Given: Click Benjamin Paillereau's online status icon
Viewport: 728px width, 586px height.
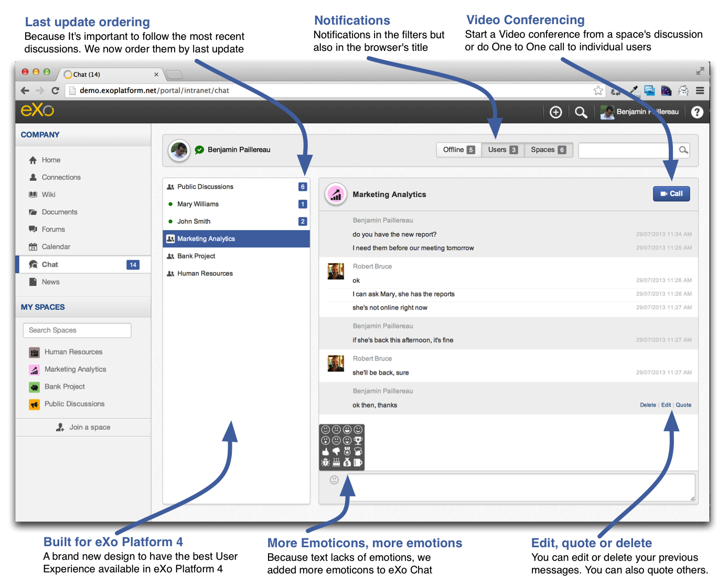Looking at the screenshot, I should (x=199, y=150).
